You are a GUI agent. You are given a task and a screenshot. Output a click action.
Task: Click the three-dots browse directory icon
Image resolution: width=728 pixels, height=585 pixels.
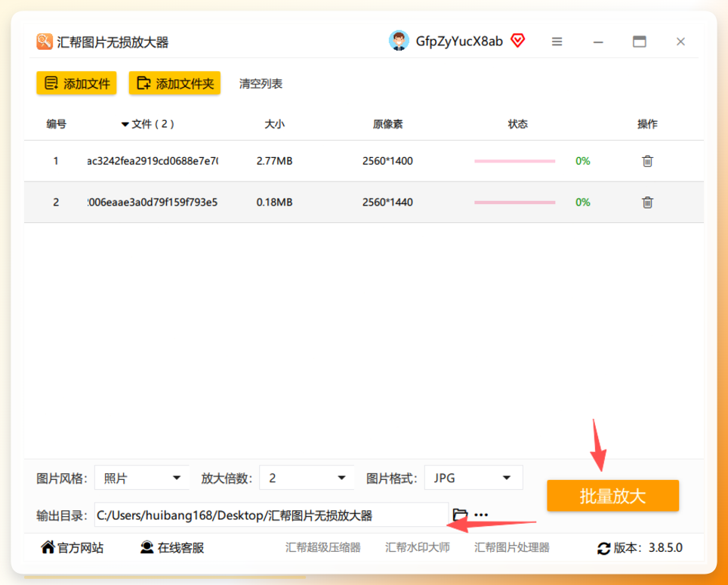coord(481,515)
